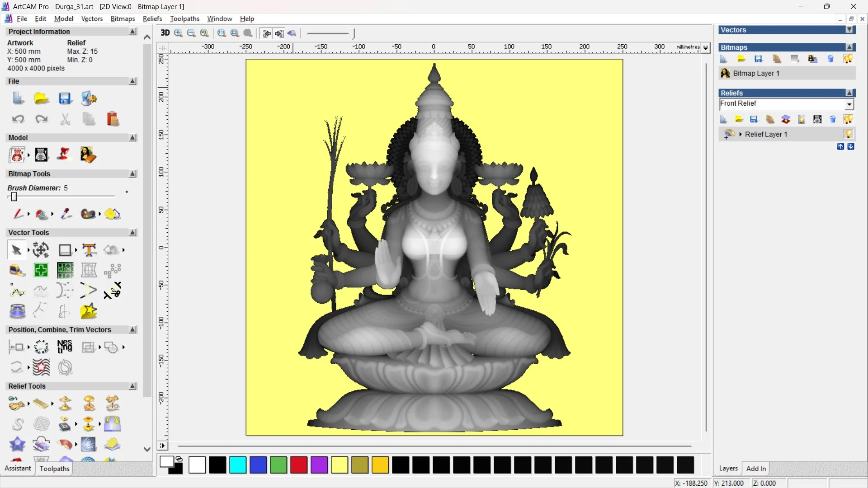Image resolution: width=868 pixels, height=488 pixels.
Task: Select the Node Editing arrow tool
Action: 17,250
